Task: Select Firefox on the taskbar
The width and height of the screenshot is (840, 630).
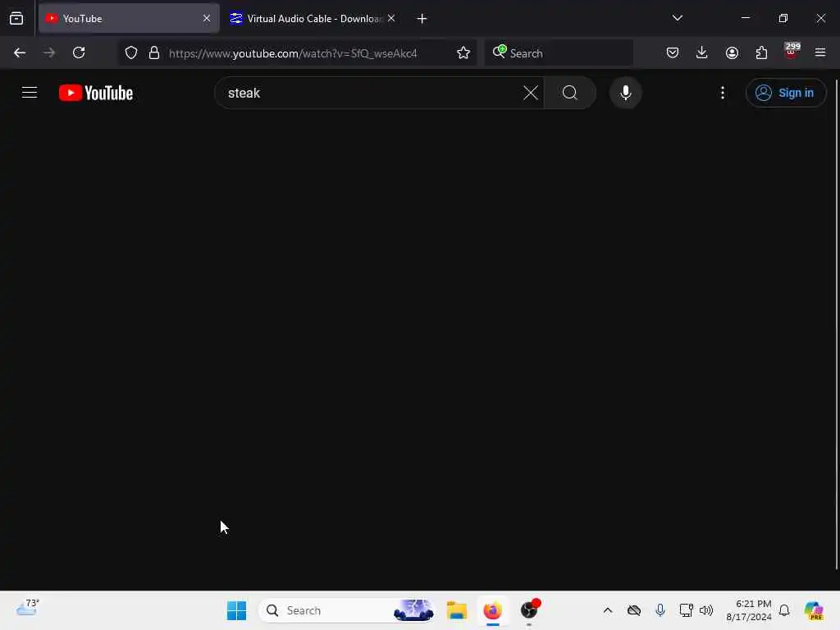Action: (492, 610)
